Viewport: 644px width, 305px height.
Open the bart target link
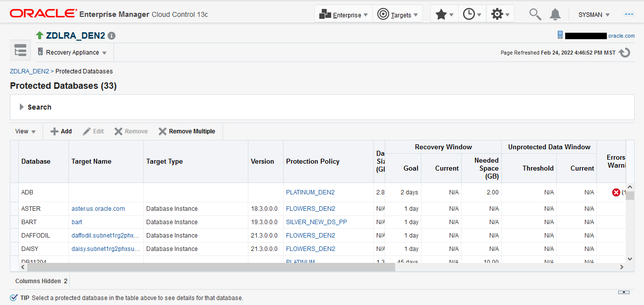(77, 222)
